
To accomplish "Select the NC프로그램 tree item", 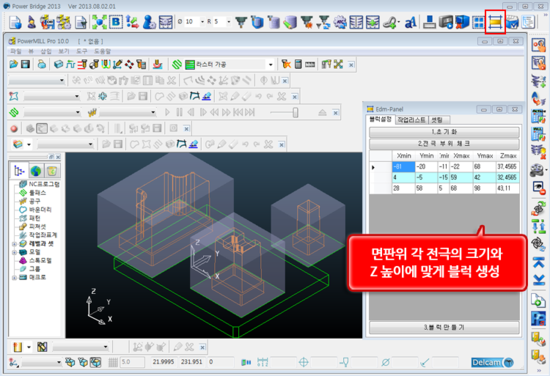I will [x=44, y=184].
